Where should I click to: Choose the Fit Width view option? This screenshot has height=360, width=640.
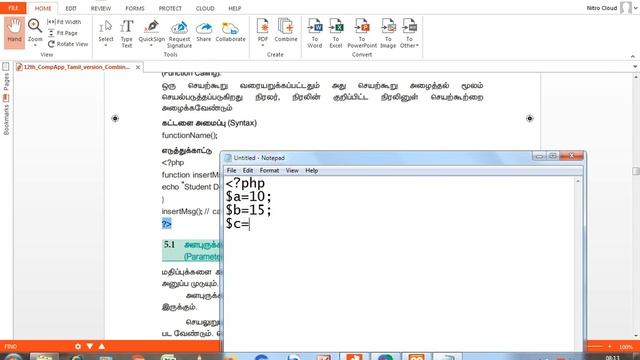coord(64,22)
